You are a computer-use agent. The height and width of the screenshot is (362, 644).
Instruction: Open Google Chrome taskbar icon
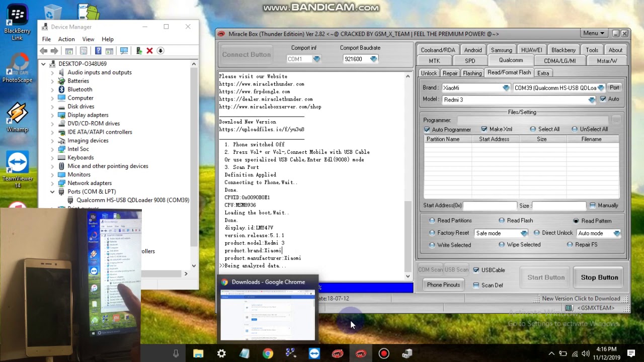pos(268,354)
